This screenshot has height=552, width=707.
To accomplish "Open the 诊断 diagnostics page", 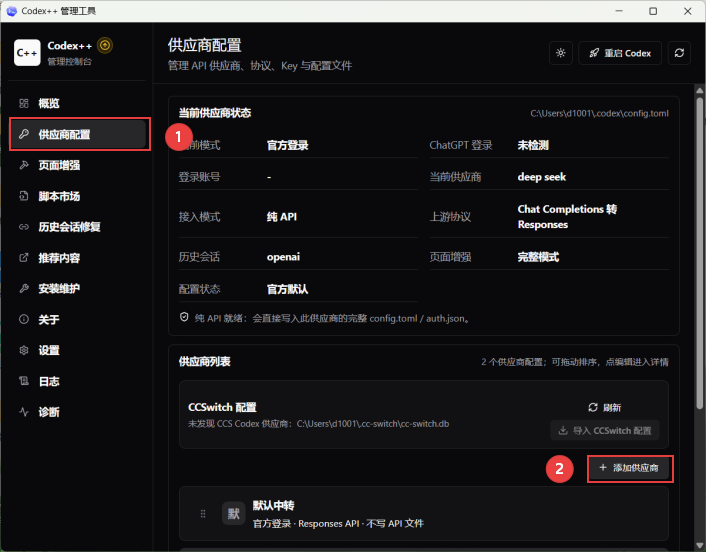I will tap(78, 412).
